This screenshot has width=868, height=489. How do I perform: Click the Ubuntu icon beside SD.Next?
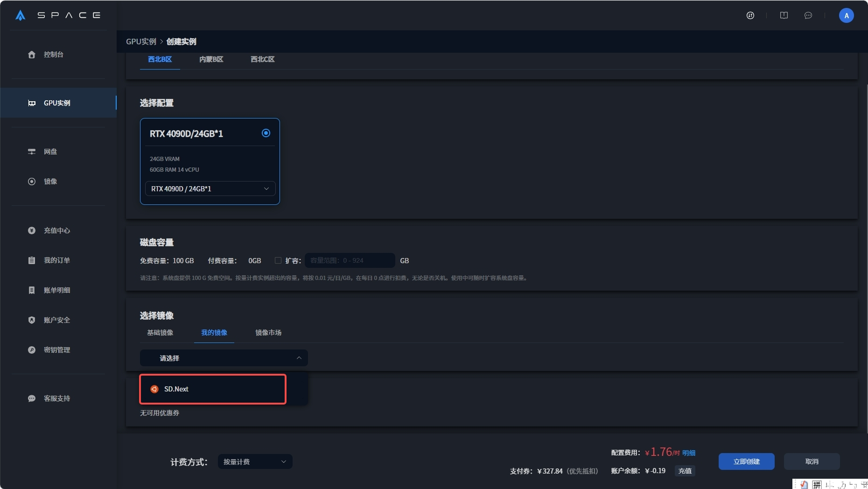pos(154,389)
